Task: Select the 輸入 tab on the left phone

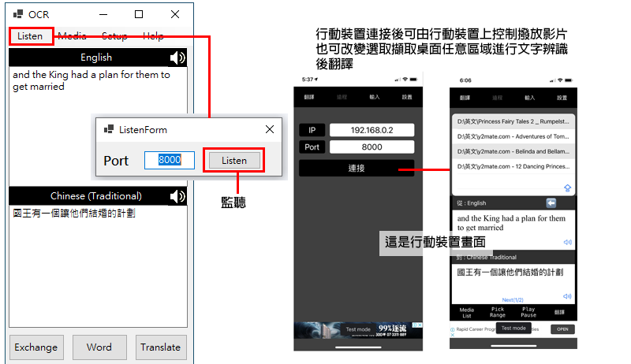Action: pos(374,97)
